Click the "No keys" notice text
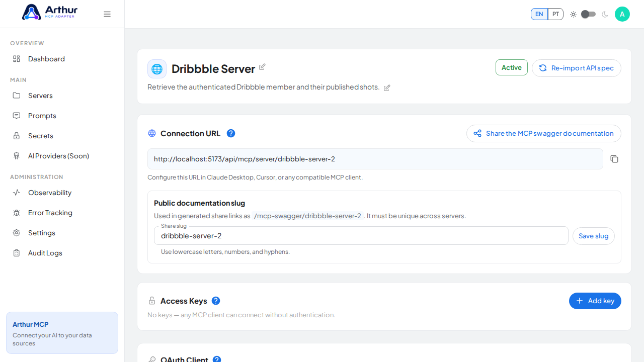644x362 pixels. 242,315
